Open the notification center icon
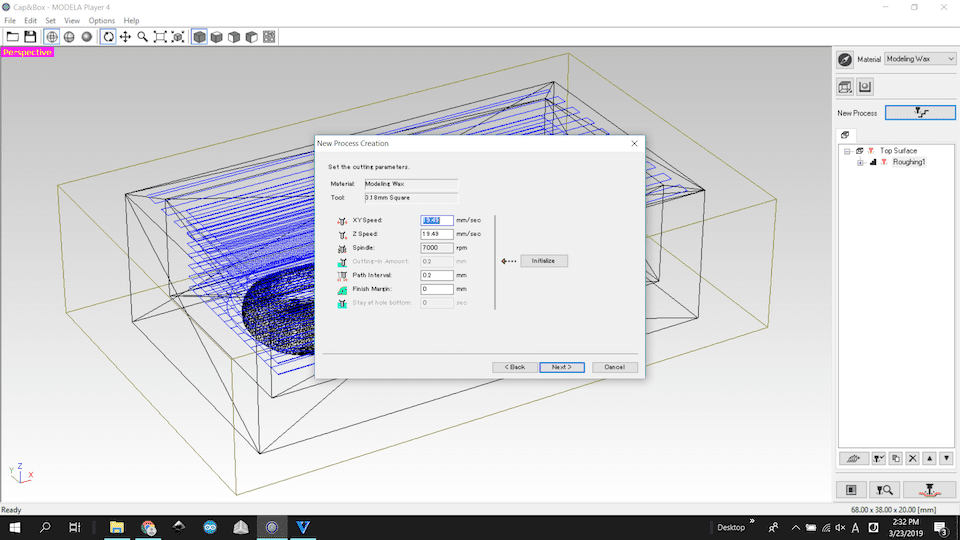 [x=942, y=528]
